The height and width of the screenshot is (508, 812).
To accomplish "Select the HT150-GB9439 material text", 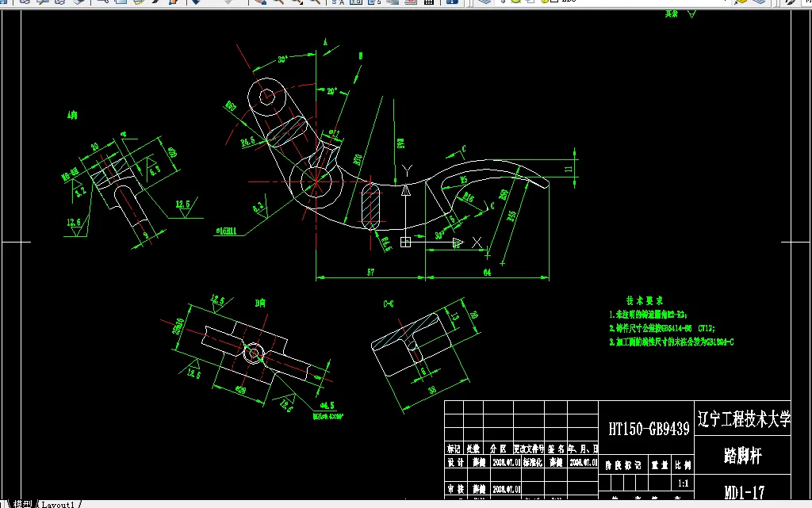I will tap(649, 429).
